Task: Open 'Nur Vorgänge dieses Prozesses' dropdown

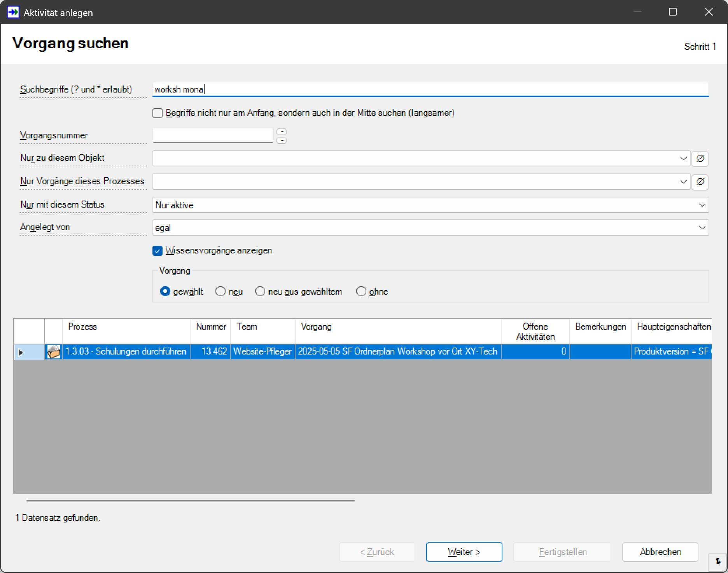Action: coord(683,182)
